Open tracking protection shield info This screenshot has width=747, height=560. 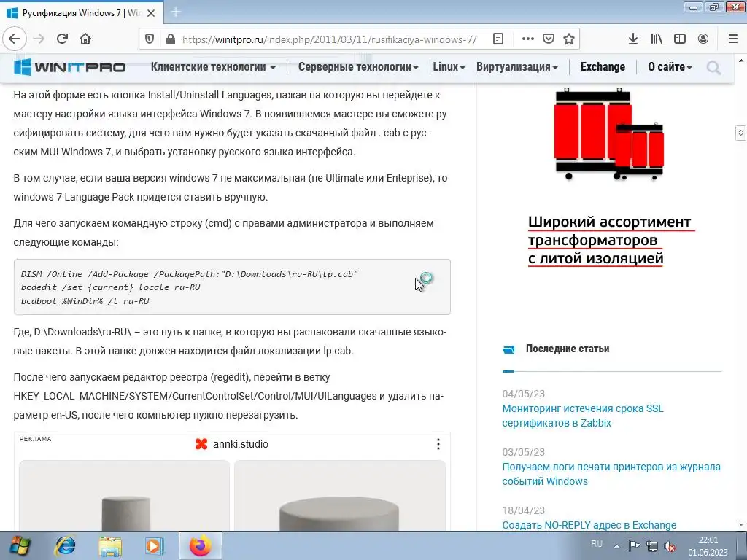(149, 39)
